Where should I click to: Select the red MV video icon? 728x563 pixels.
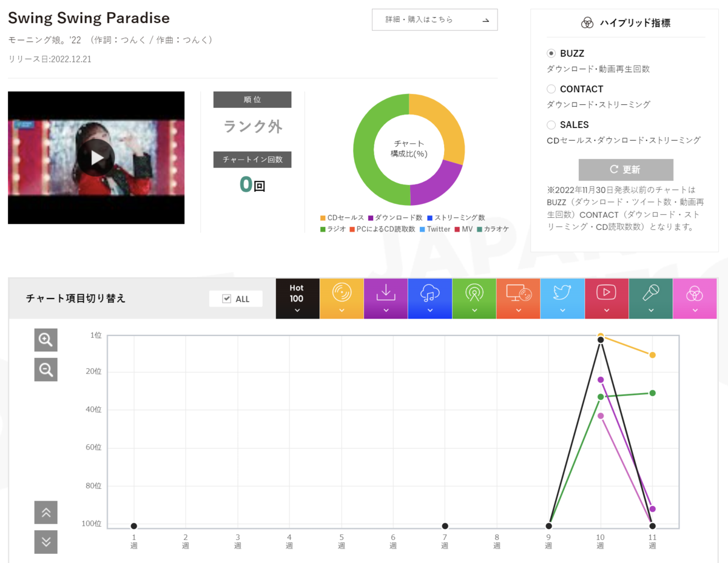(x=607, y=292)
